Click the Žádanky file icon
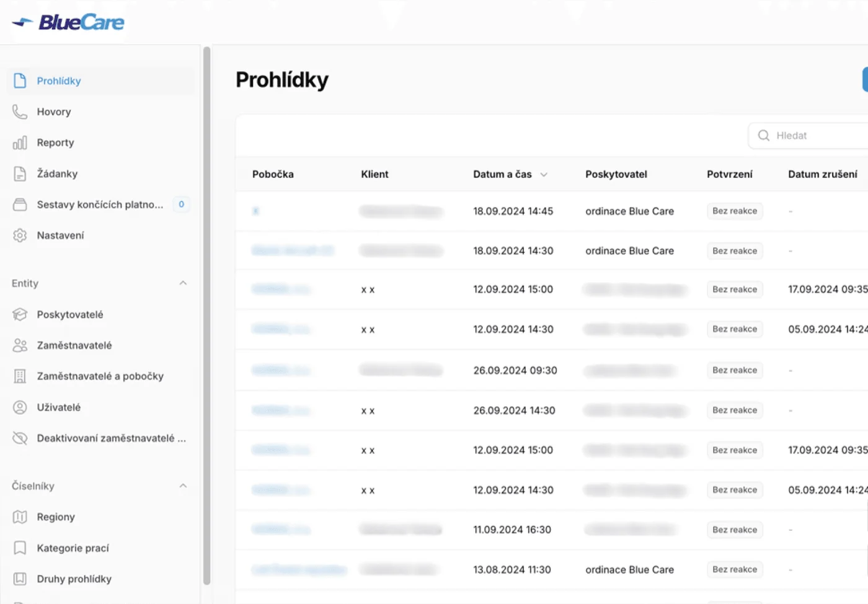 pyautogui.click(x=20, y=174)
